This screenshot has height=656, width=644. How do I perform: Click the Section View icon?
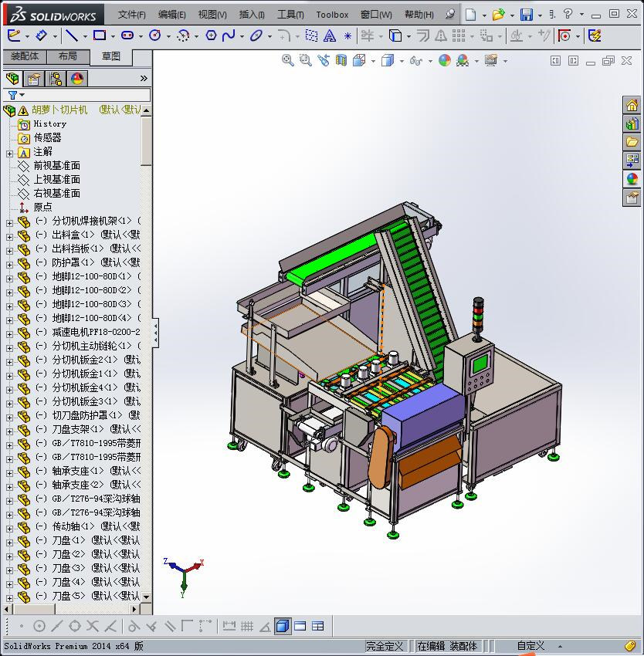(x=341, y=61)
